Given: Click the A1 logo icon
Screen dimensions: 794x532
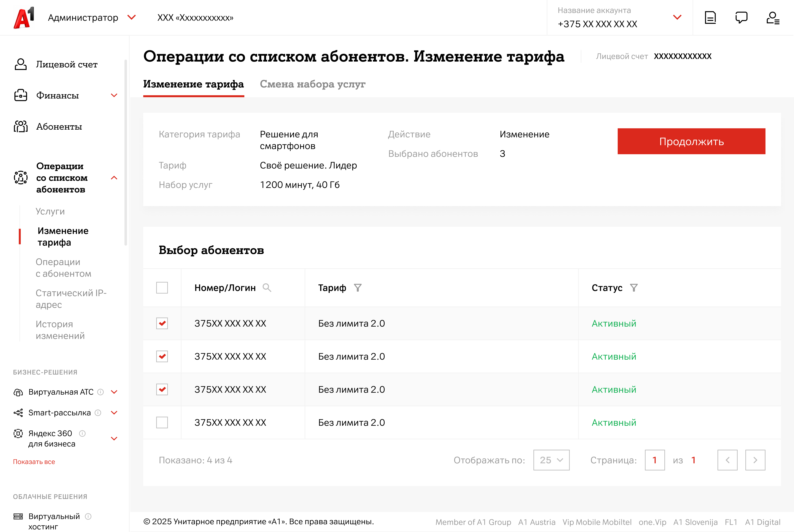Looking at the screenshot, I should click(x=24, y=18).
